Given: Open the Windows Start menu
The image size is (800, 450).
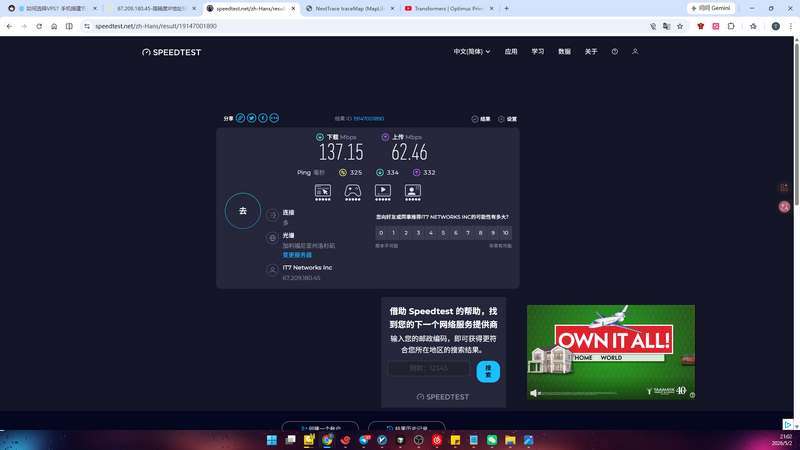Looking at the screenshot, I should coord(272,440).
